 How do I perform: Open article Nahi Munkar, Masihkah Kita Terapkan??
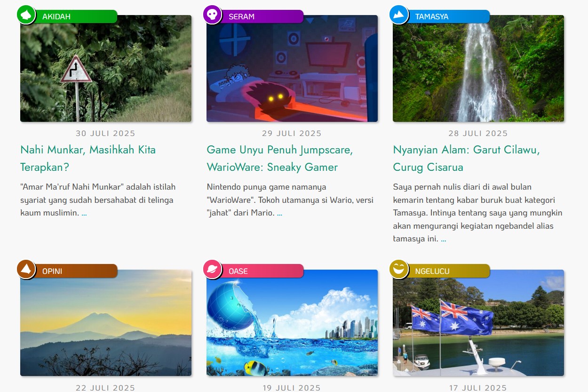88,158
